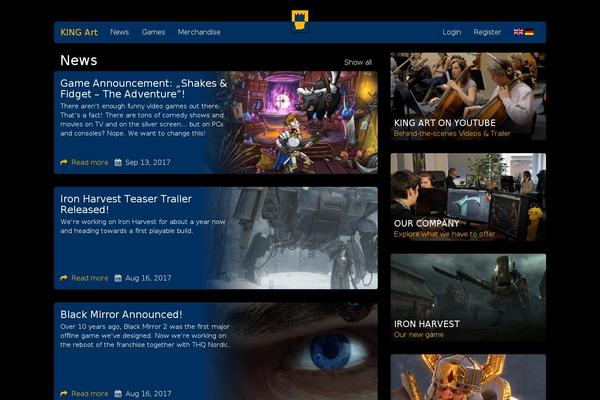Click the Sep 13, 2017 date text
Image resolution: width=600 pixels, height=400 pixels.
pyautogui.click(x=148, y=162)
